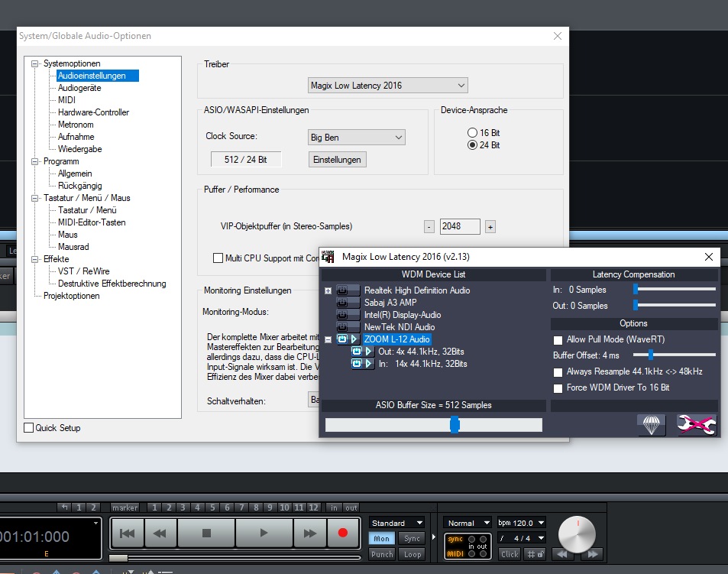The height and width of the screenshot is (574, 728).
Task: Enable Allow Pull Mode (WaveRT)
Action: 558,340
